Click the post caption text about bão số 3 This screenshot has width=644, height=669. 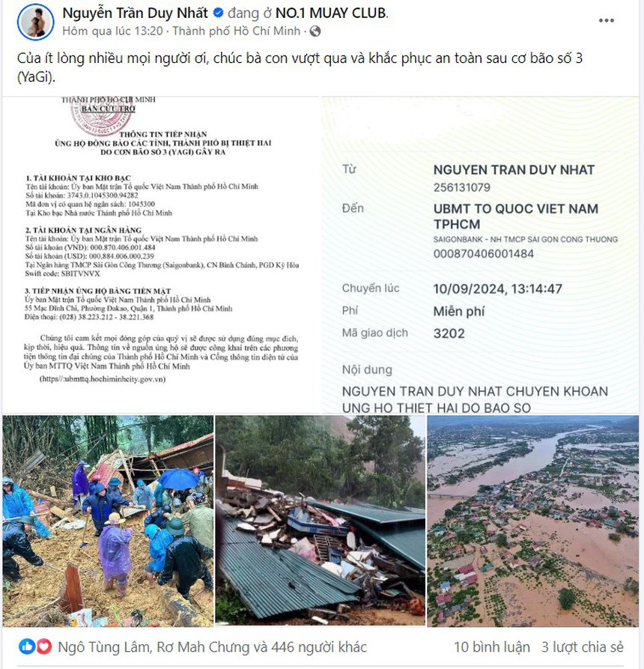click(x=300, y=67)
